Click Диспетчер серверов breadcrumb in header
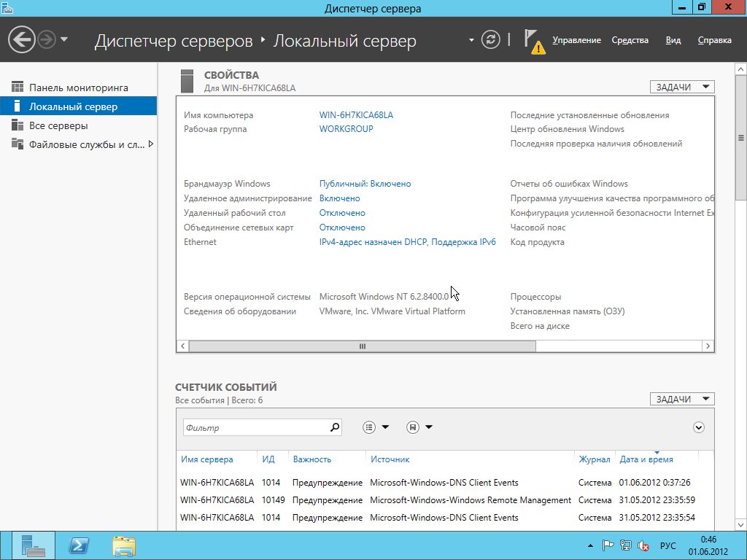Image resolution: width=747 pixels, height=560 pixels. point(174,41)
